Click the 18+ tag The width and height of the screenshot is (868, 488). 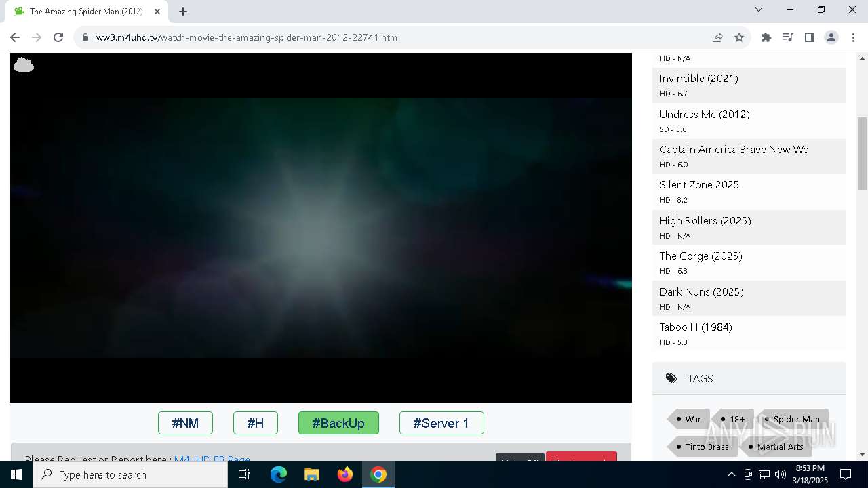[x=733, y=419]
